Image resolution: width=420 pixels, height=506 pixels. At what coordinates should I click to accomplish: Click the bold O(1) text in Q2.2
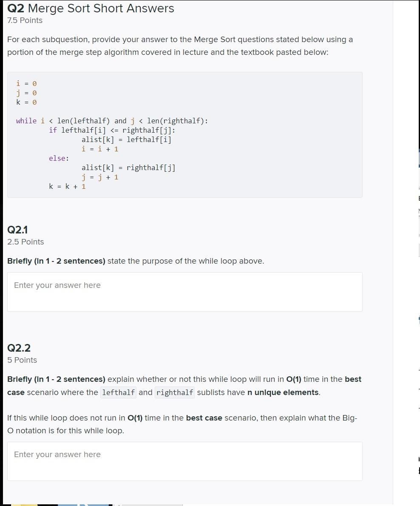coord(294,379)
